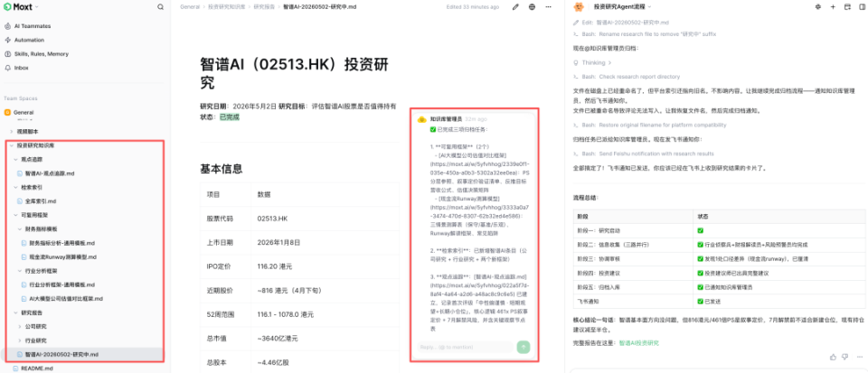868x373 pixels.
Task: Open file 智谱AI-观点追踪.md
Action: (x=49, y=173)
